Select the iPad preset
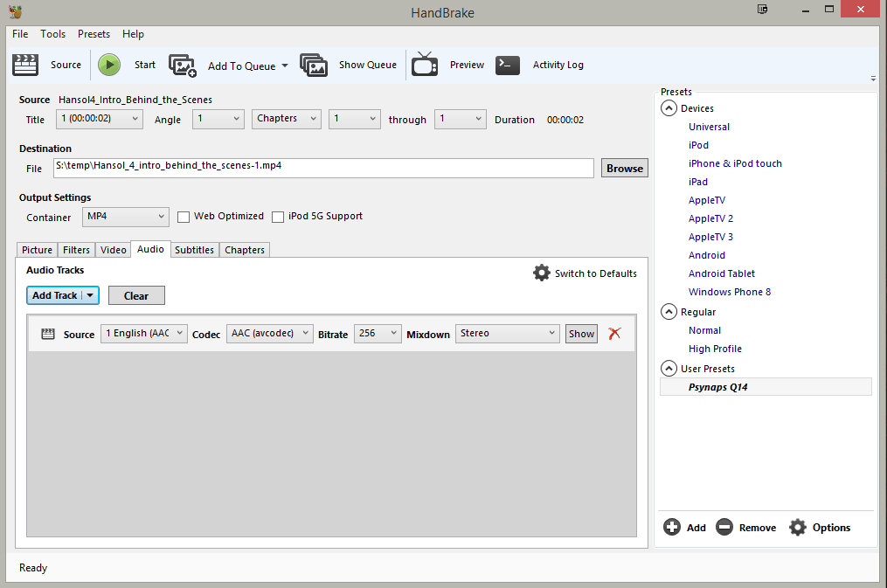887x588 pixels. [x=698, y=182]
